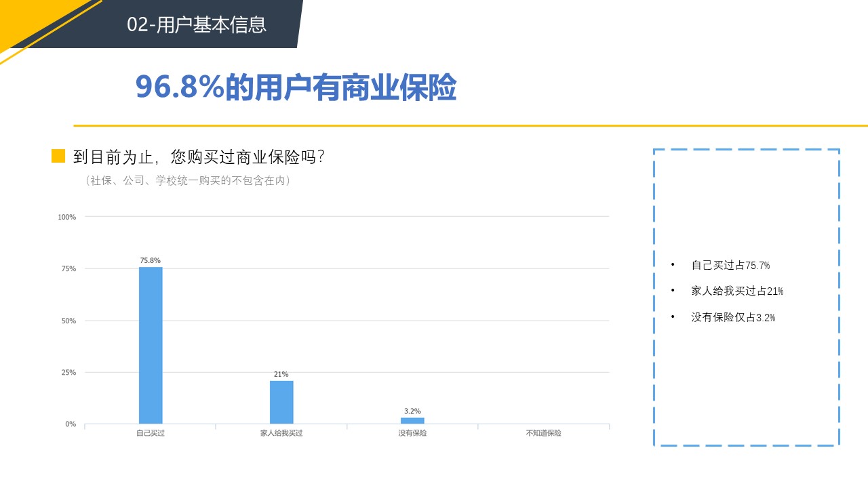
Task: Click the '家人给我买过' bar in the chart
Action: [281, 403]
